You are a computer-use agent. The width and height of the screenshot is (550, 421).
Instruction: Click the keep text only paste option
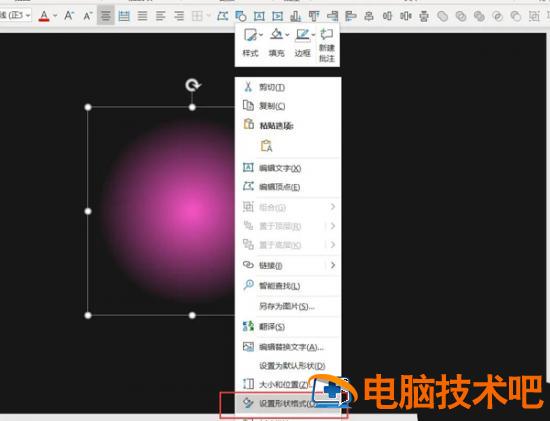[267, 146]
